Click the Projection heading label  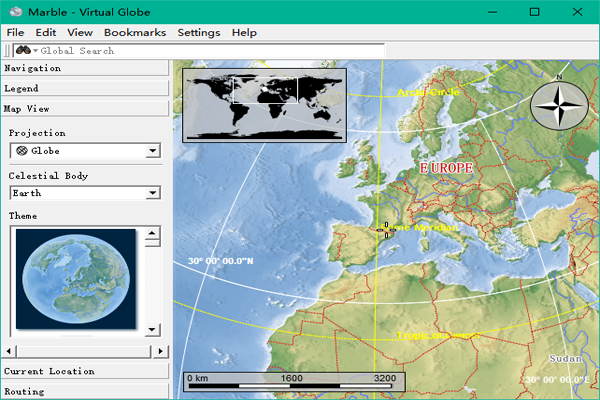pos(37,133)
